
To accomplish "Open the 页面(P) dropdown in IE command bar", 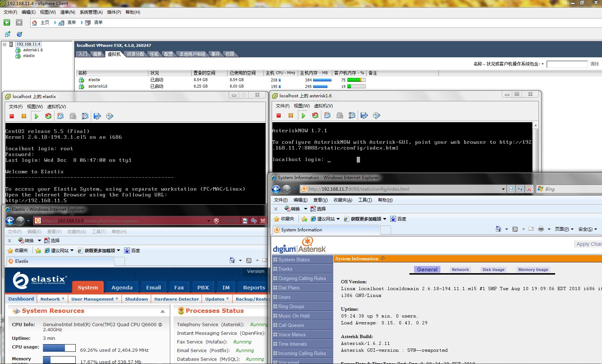I will tap(564, 229).
